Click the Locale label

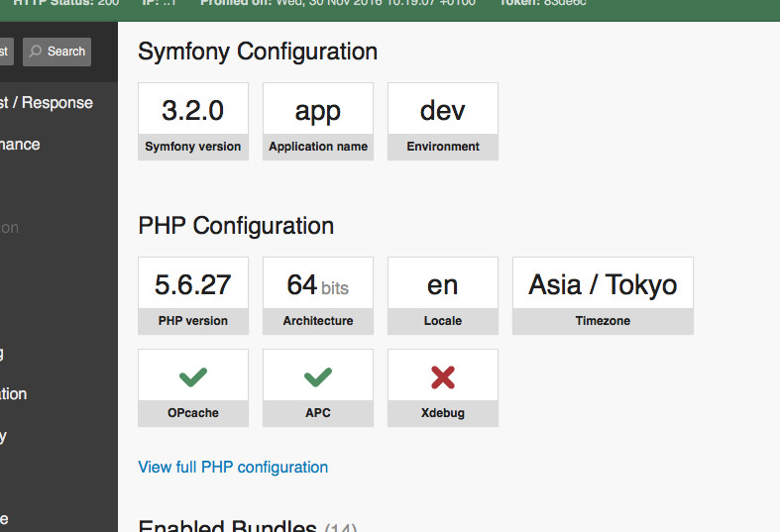(443, 321)
